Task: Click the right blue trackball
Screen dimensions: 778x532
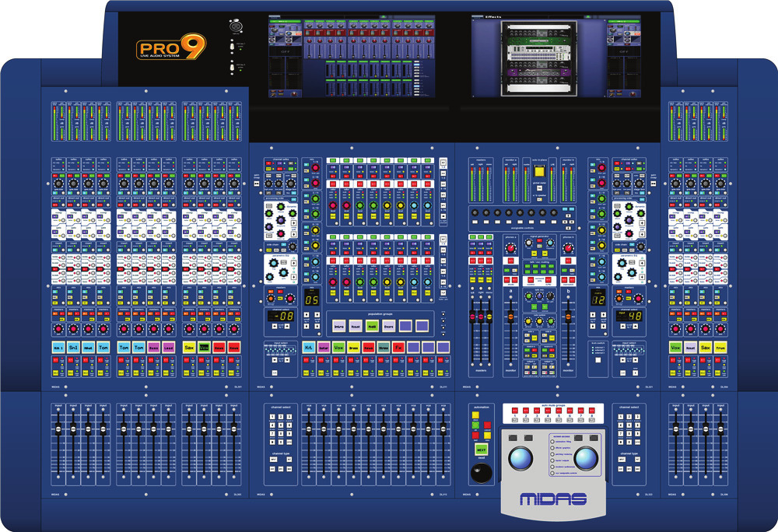Action: [586, 458]
